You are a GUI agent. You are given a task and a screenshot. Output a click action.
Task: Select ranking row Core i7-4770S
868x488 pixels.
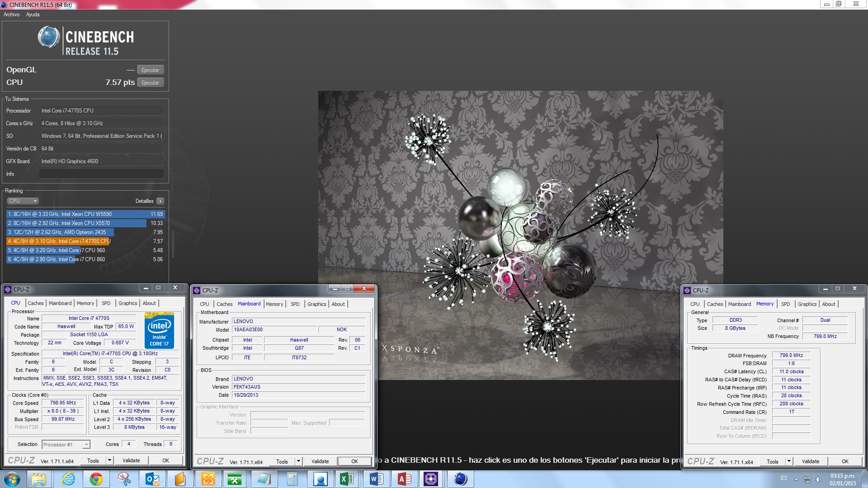click(x=85, y=241)
